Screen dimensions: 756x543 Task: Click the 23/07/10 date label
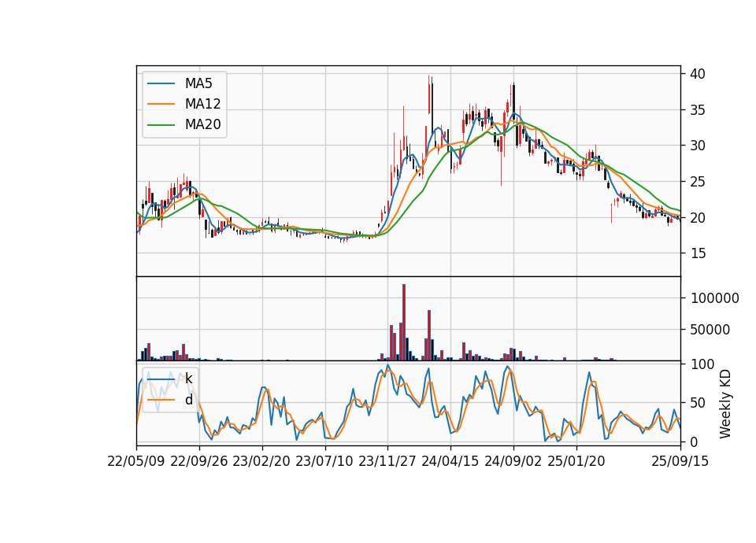point(324,461)
